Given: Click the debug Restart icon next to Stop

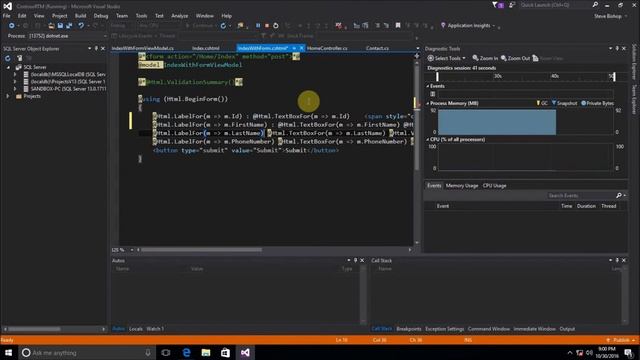Looking at the screenshot, I should 276,26.
